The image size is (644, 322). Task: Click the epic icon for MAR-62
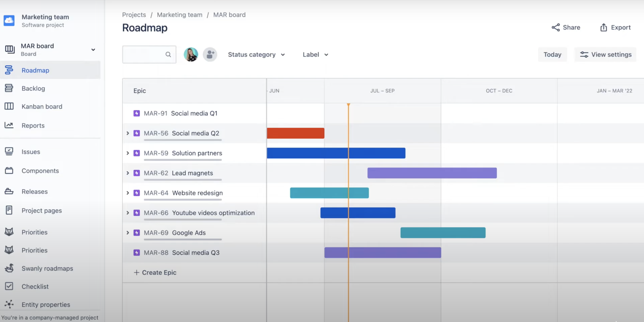pyautogui.click(x=136, y=173)
